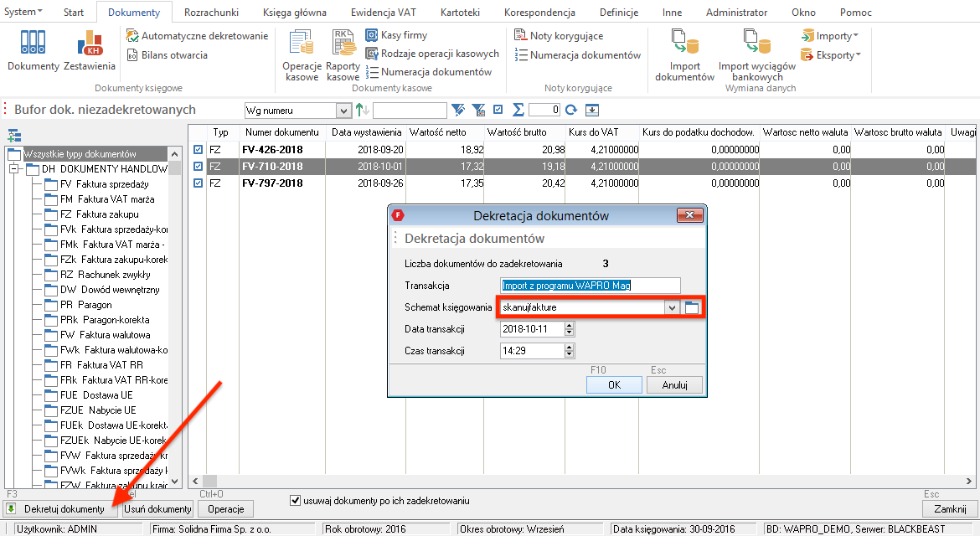The height and width of the screenshot is (536, 980).
Task: Click the Zestawienia reports icon
Action: (x=90, y=49)
